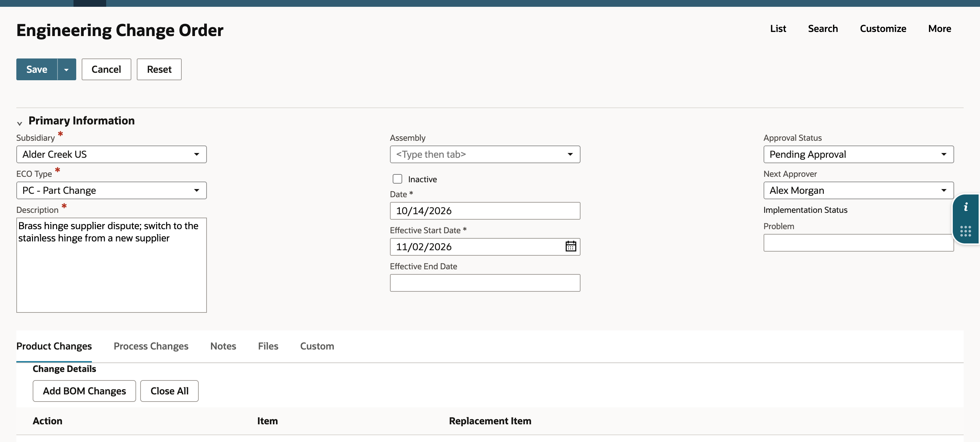This screenshot has height=442, width=980.
Task: Click the Search link in header
Action: tap(823, 29)
